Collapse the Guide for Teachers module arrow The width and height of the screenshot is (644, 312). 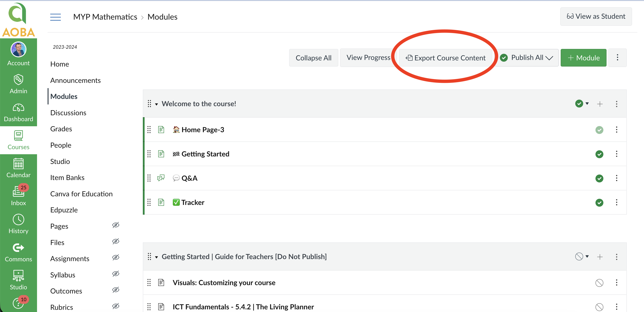156,257
